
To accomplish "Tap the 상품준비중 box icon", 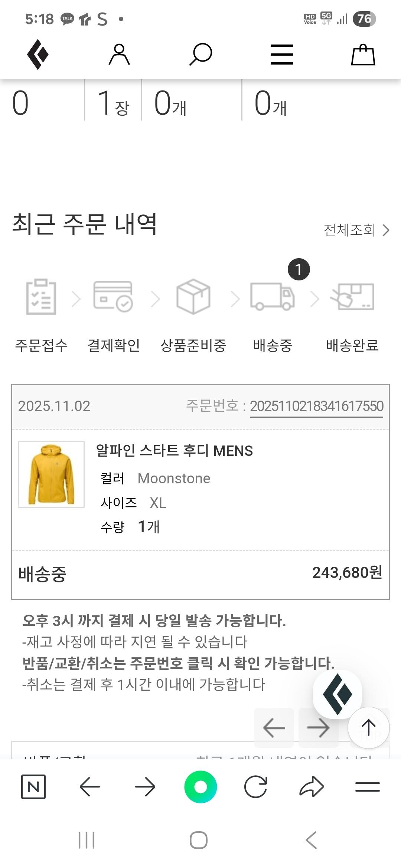I will click(x=193, y=297).
